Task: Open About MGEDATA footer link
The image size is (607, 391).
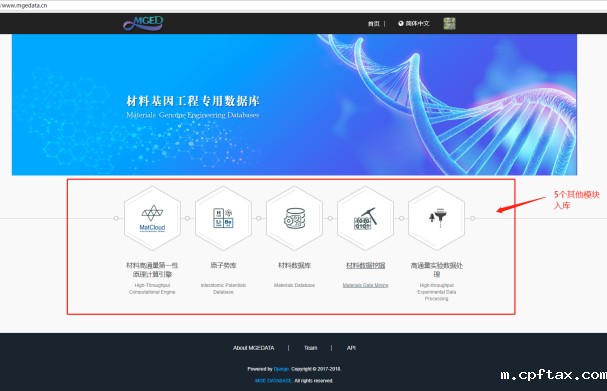Action: click(254, 348)
